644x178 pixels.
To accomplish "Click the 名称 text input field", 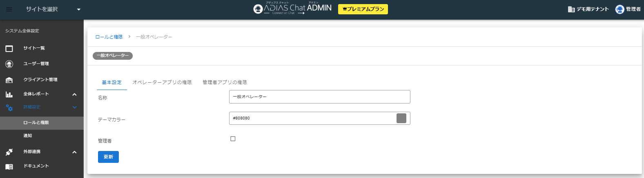I will pyautogui.click(x=319, y=97).
